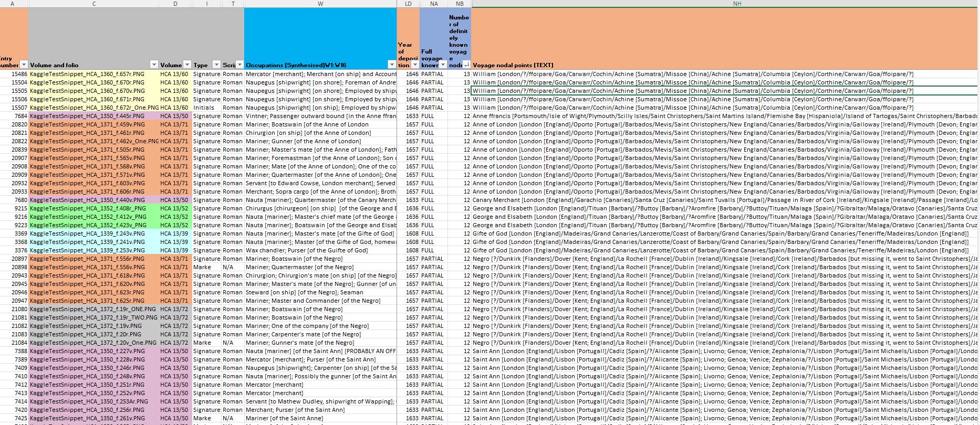The image size is (980, 425).
Task: Select column NH header
Action: coord(737,4)
